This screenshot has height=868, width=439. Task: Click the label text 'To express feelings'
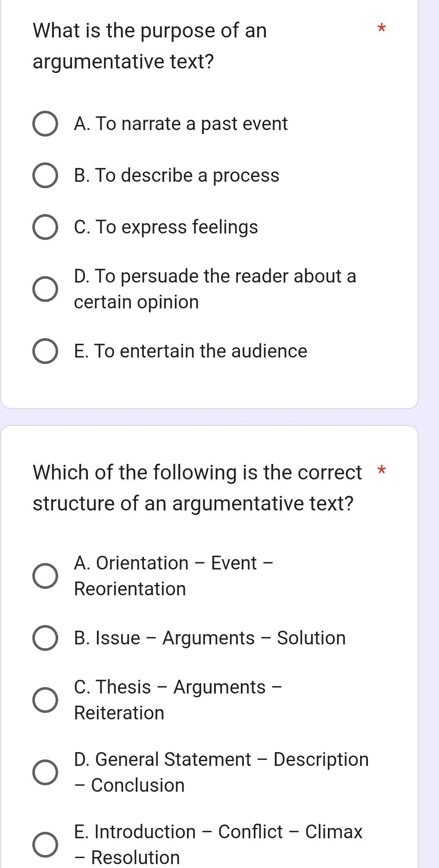pos(165,227)
